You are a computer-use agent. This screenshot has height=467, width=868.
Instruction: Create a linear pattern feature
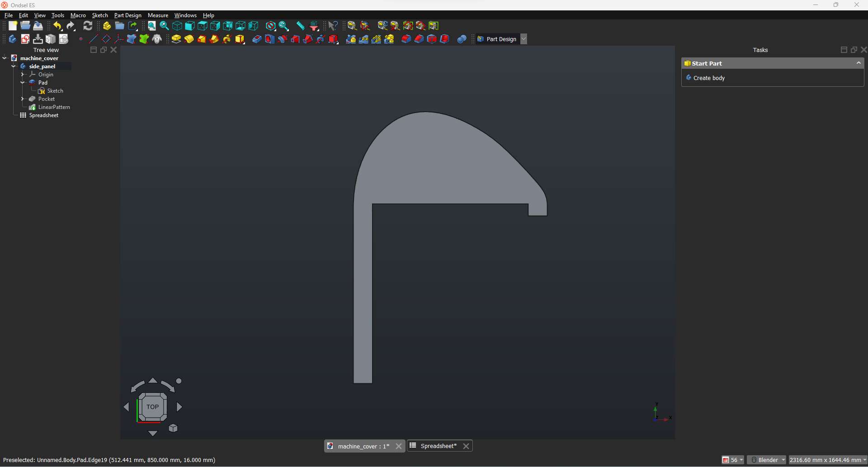tap(363, 39)
